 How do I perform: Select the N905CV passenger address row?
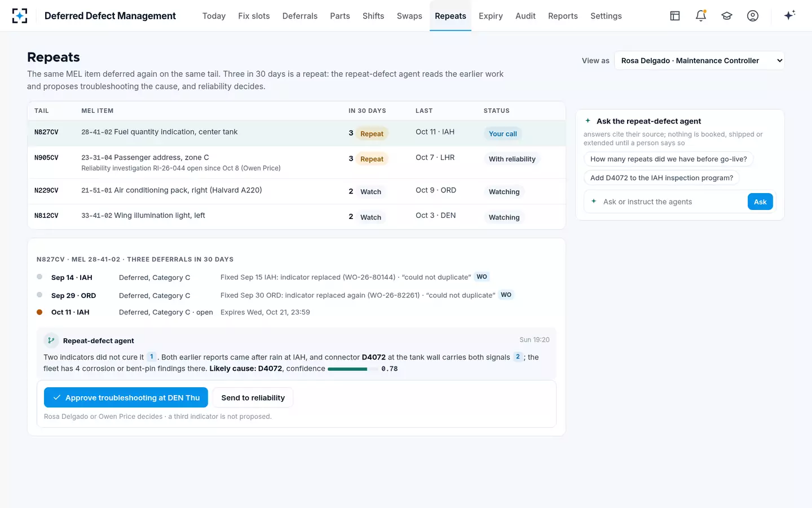[297, 163]
